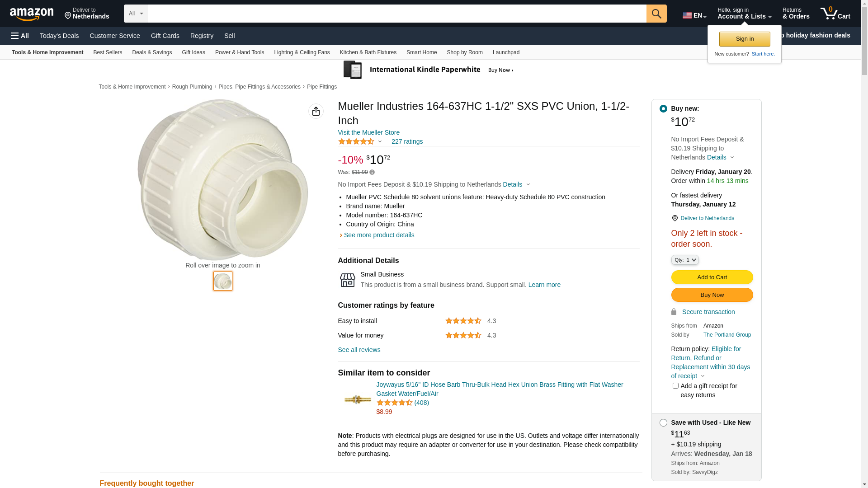Open the search category All dropdown
This screenshot has height=488, width=868.
click(135, 14)
